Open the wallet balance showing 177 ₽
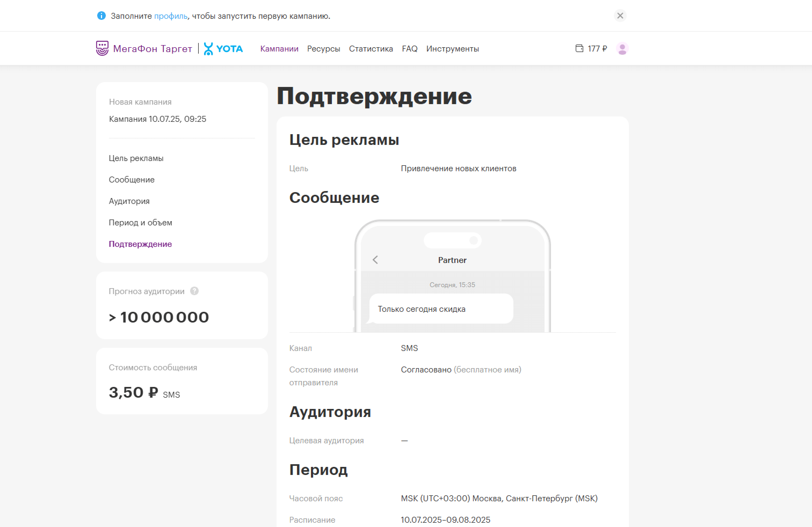The width and height of the screenshot is (812, 527). [x=592, y=48]
